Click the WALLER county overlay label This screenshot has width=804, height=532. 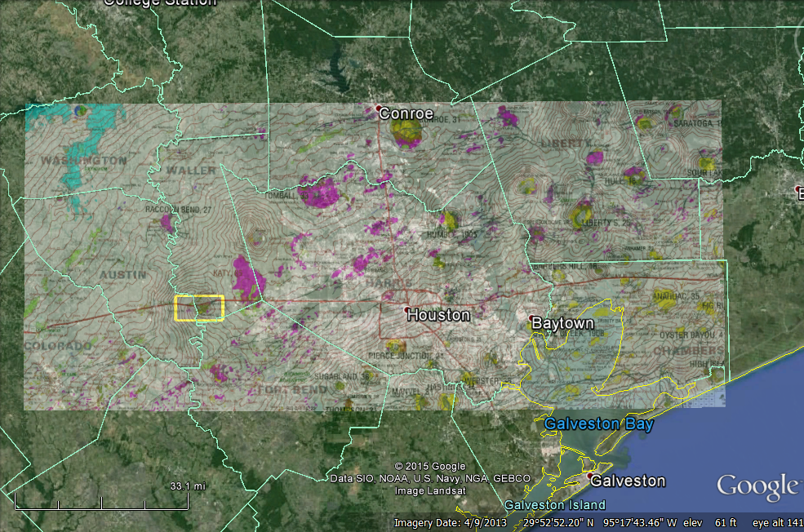pyautogui.click(x=191, y=171)
